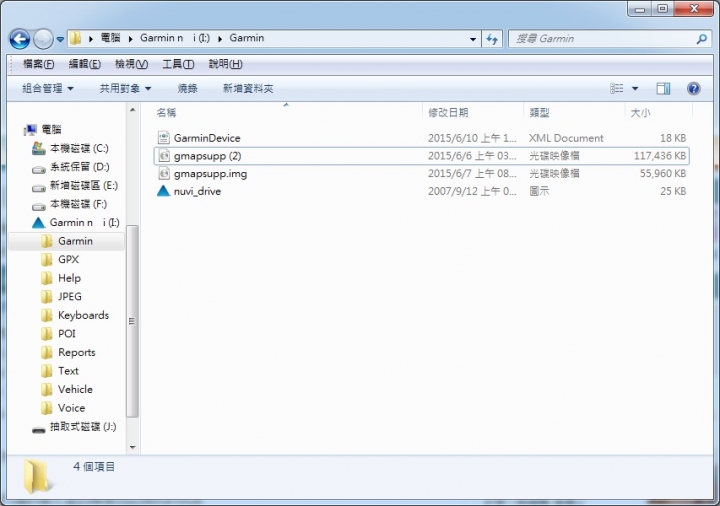
Task: Click the 新增資料夾 button
Action: click(x=248, y=89)
